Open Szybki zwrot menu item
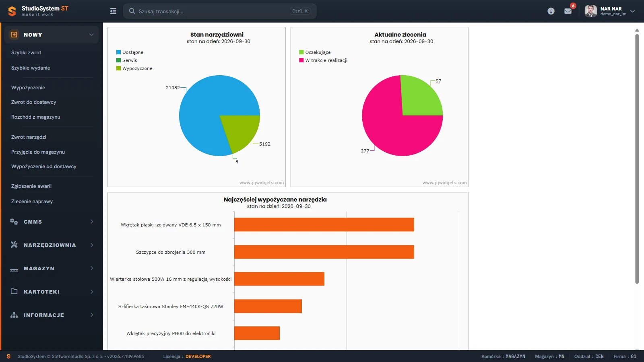This screenshot has width=644, height=362. coord(26,53)
